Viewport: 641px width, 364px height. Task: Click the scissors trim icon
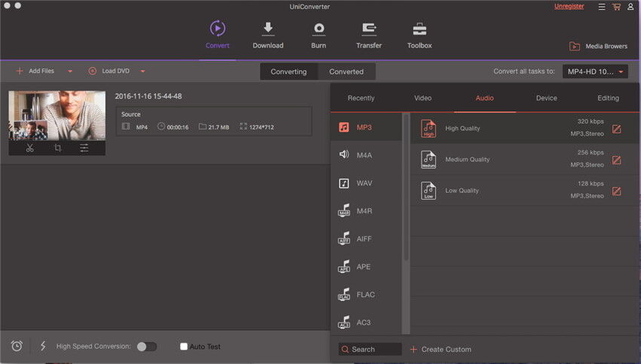(30, 148)
